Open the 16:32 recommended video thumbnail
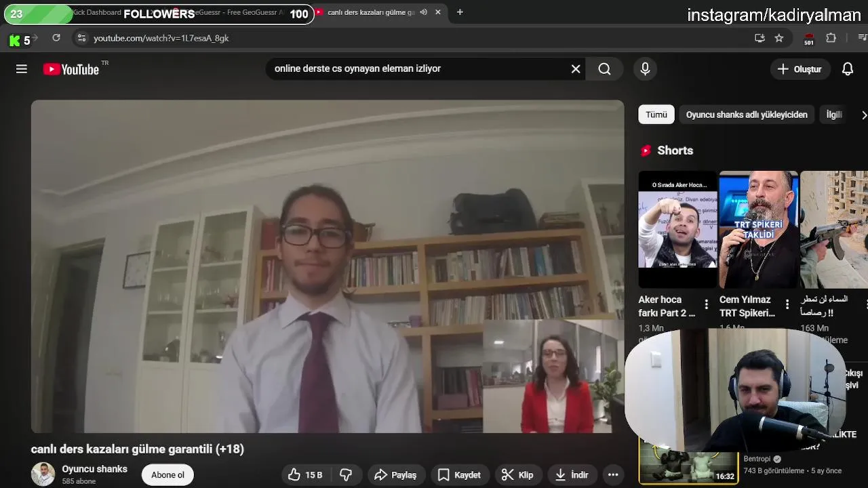Image resolution: width=868 pixels, height=488 pixels. [688, 462]
